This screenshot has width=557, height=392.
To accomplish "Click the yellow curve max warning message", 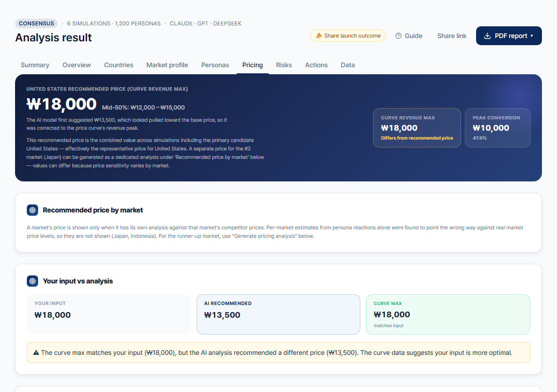I will [278, 353].
